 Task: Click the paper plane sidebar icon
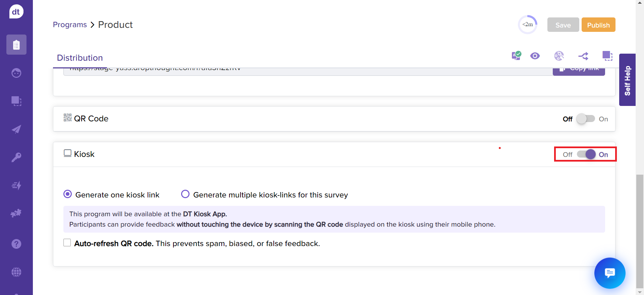tap(16, 129)
